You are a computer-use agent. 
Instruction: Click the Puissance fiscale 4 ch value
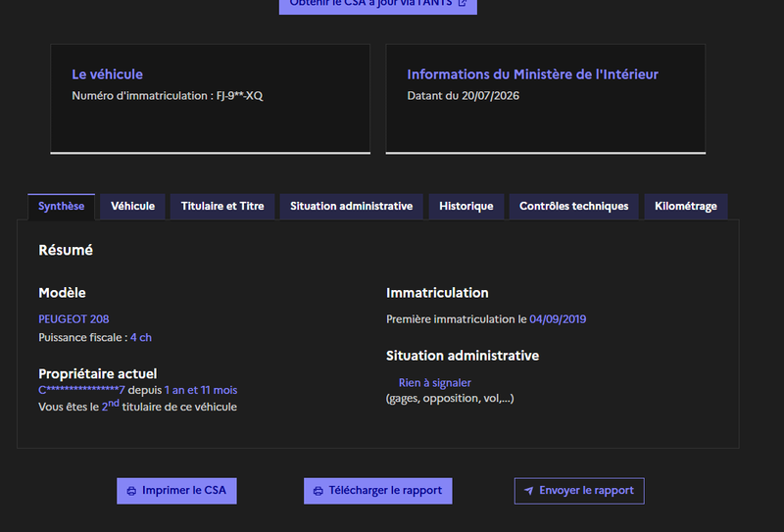click(141, 337)
